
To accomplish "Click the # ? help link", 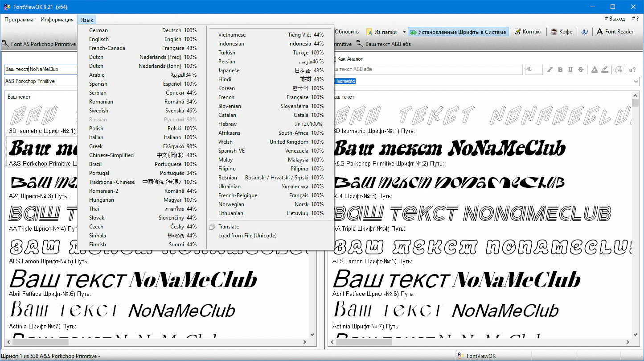I will pos(635,19).
